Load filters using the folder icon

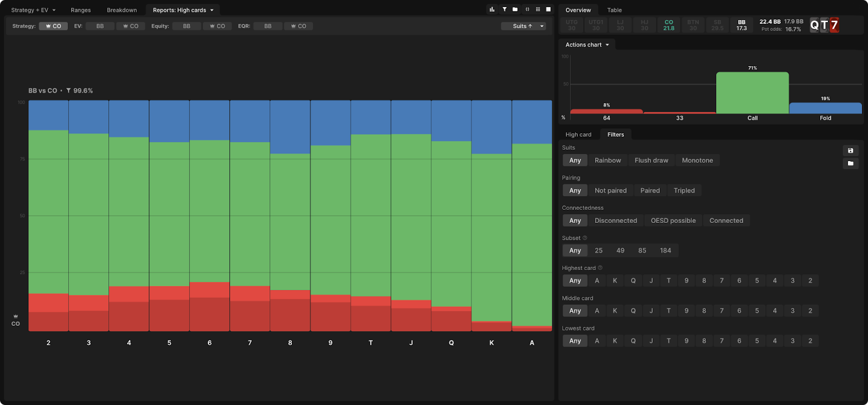point(850,163)
